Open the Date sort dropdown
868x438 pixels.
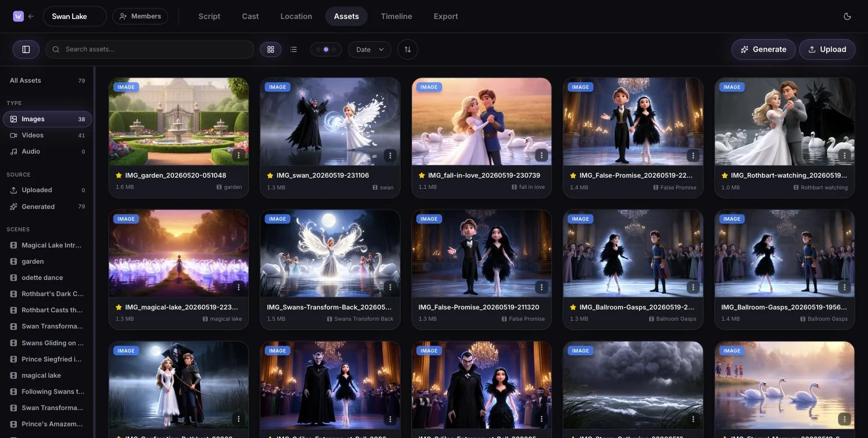point(370,49)
